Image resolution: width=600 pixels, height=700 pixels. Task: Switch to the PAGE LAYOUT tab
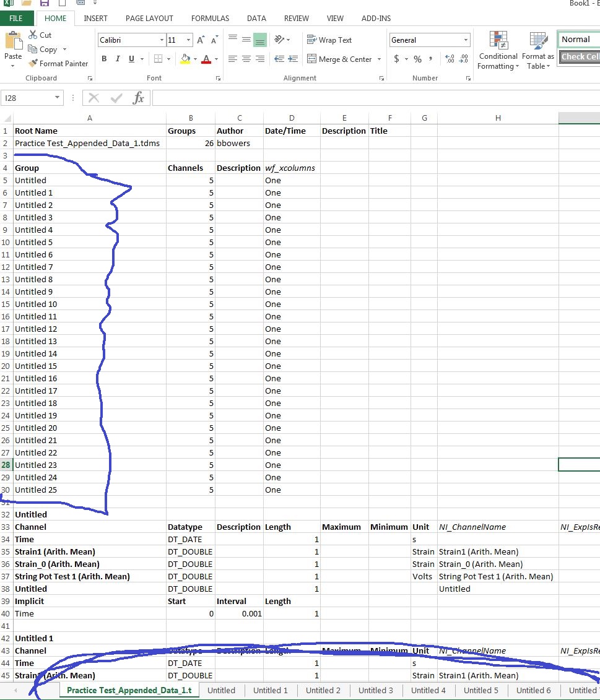click(x=149, y=19)
